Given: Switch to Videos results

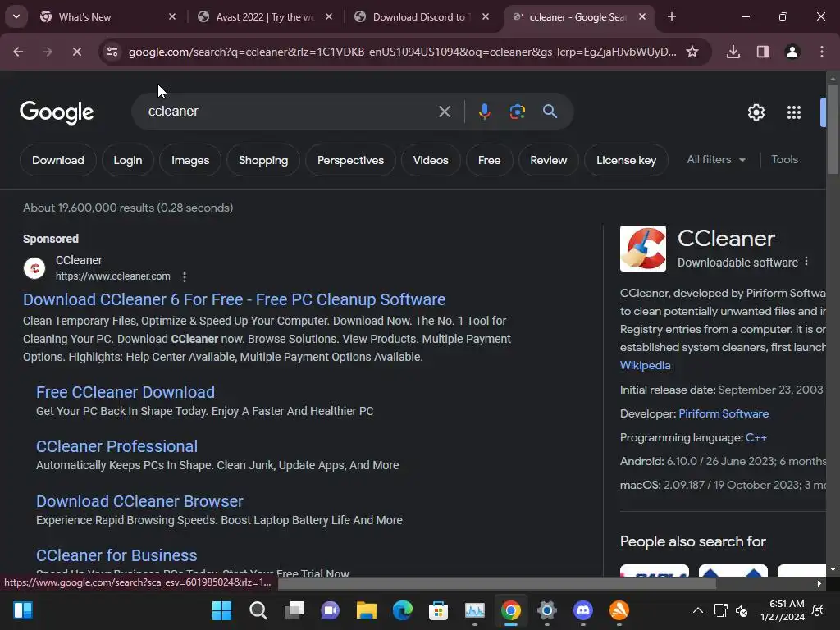Looking at the screenshot, I should point(431,160).
